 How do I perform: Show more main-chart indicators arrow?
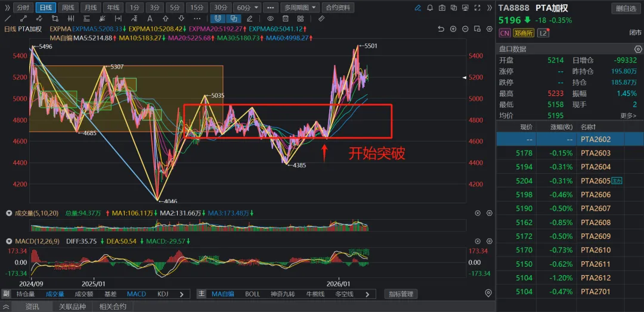[x=367, y=294]
